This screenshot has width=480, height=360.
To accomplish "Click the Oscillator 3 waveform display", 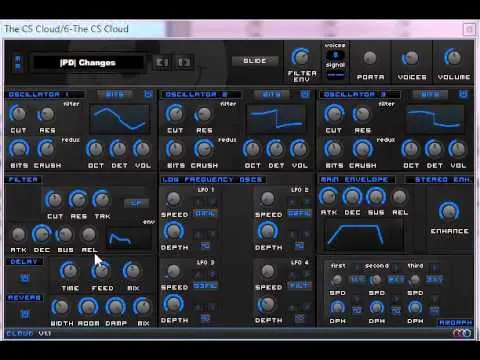I will [435, 119].
